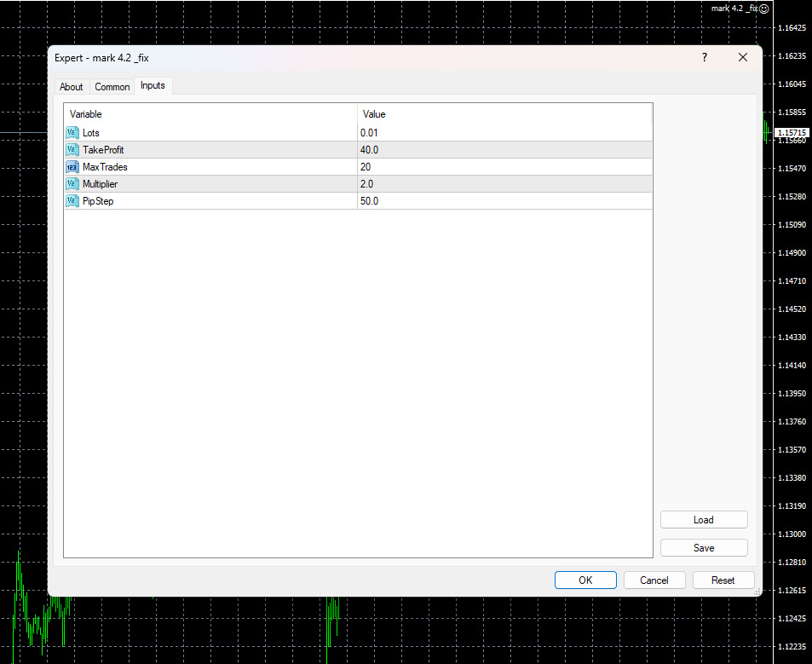Select the PipStep value 50.0
Screen dimensions: 812x664
pos(369,201)
